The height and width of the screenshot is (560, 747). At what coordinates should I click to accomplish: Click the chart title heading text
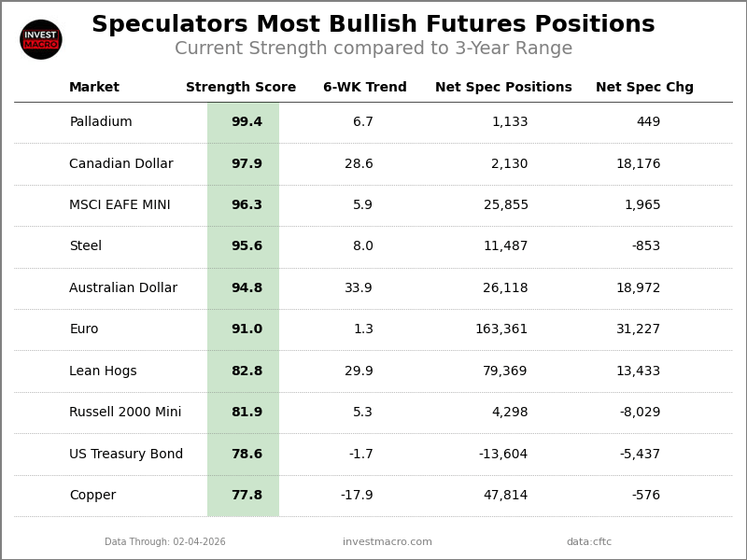pyautogui.click(x=373, y=25)
